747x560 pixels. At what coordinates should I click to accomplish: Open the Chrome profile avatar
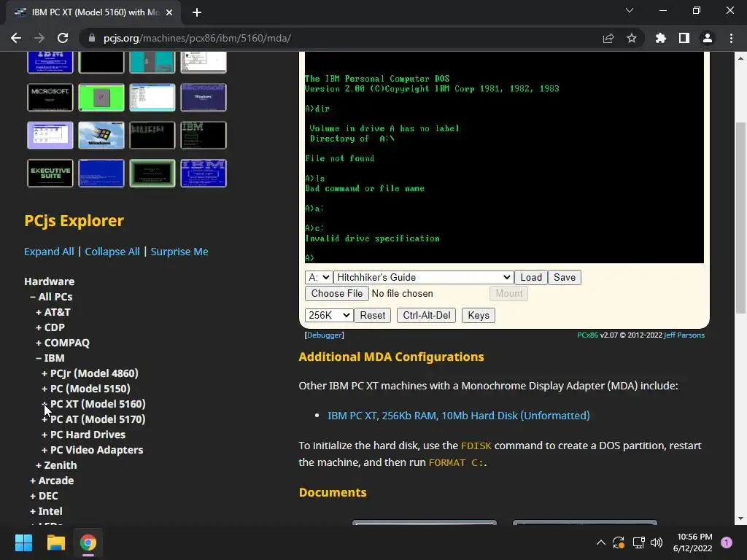[708, 38]
